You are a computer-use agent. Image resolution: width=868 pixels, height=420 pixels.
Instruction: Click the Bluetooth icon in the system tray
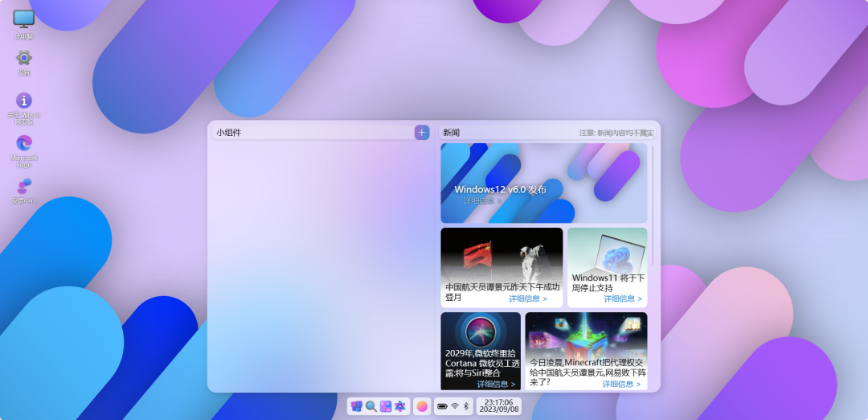[465, 406]
